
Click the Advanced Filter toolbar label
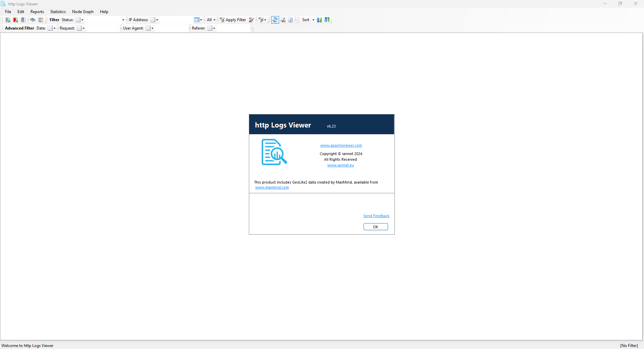point(19,28)
